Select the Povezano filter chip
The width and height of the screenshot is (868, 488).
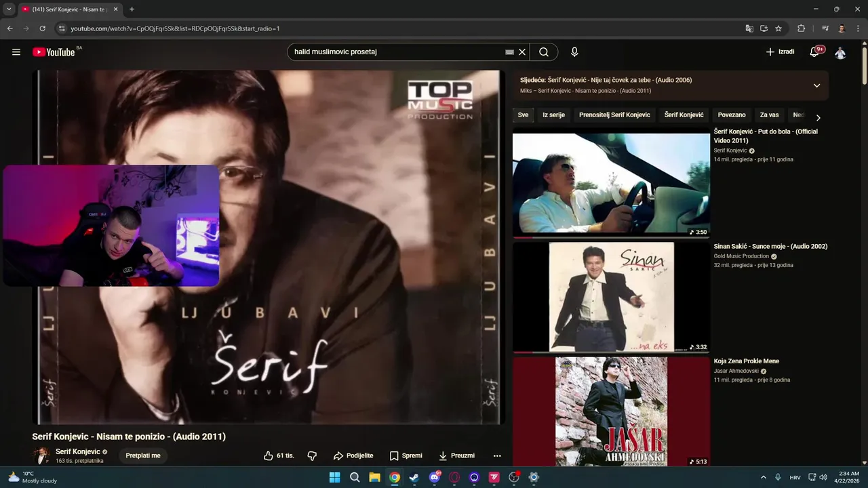point(732,115)
